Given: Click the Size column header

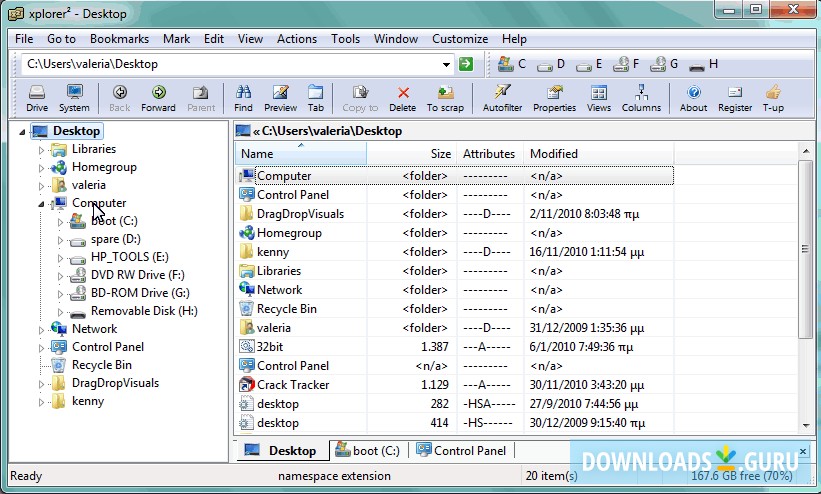Looking at the screenshot, I should pos(440,154).
